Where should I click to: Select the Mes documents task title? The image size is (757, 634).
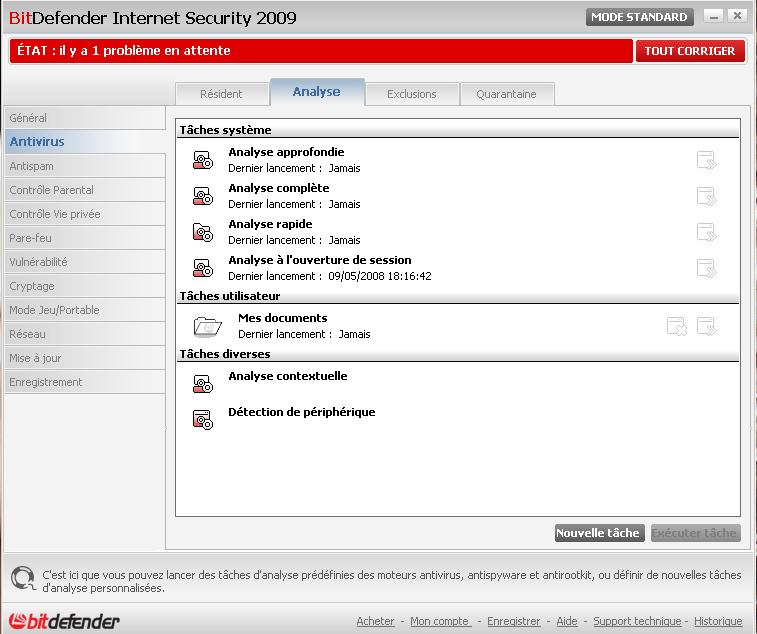(x=283, y=318)
